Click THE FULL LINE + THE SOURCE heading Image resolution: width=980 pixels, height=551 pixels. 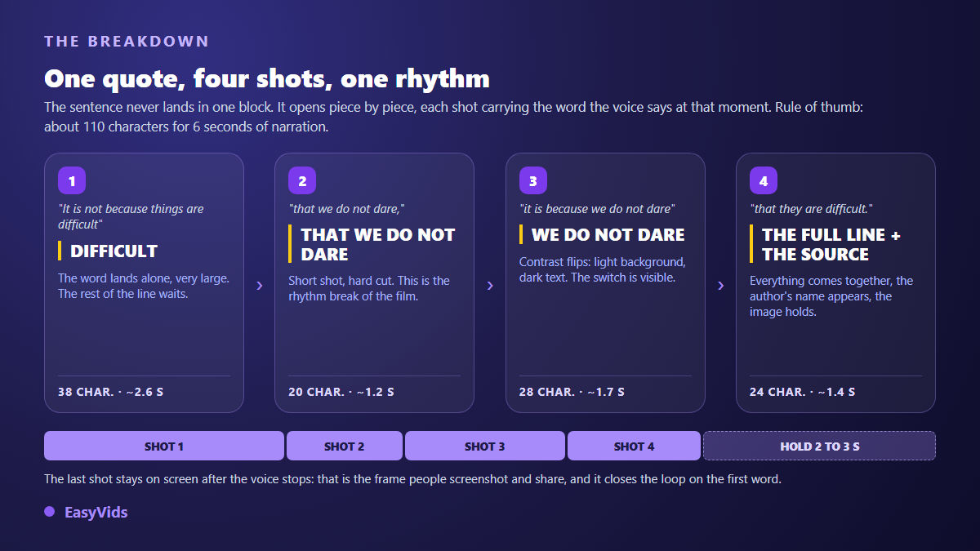(x=831, y=244)
